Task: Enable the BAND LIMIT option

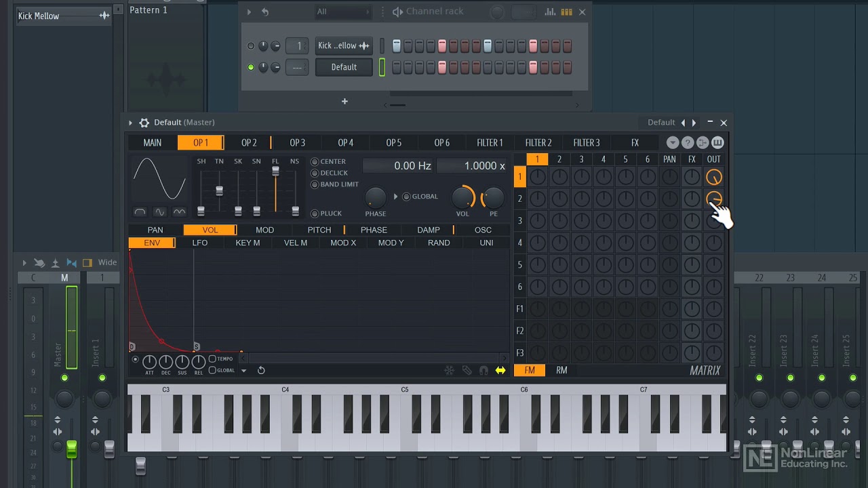Action: pyautogui.click(x=315, y=184)
